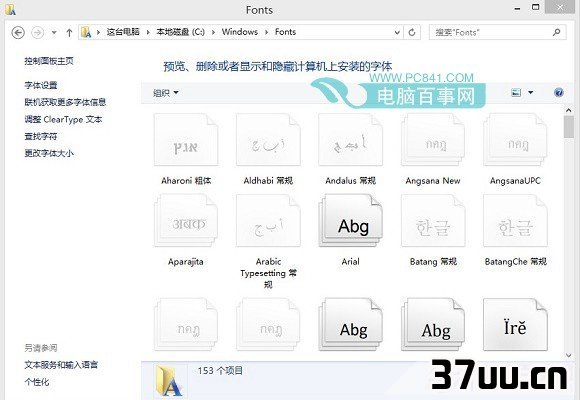The height and width of the screenshot is (400, 580).
Task: Maximize the Fonts window
Action: click(x=535, y=7)
